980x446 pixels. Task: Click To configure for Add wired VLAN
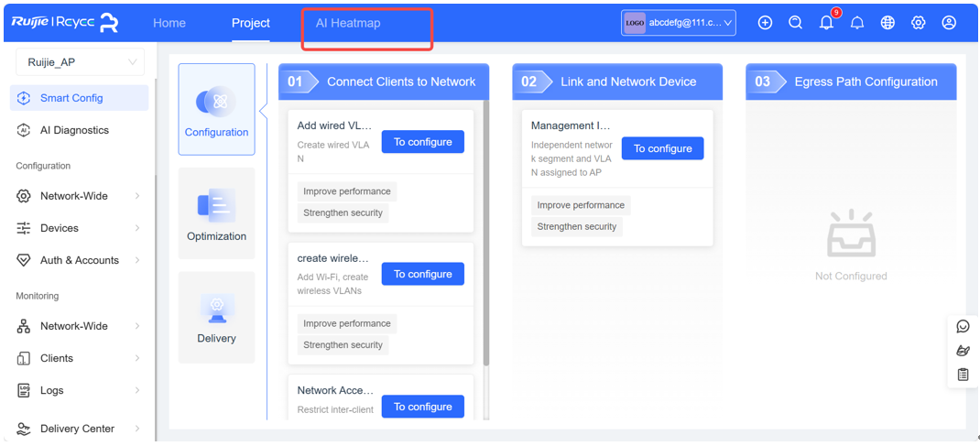(x=422, y=142)
